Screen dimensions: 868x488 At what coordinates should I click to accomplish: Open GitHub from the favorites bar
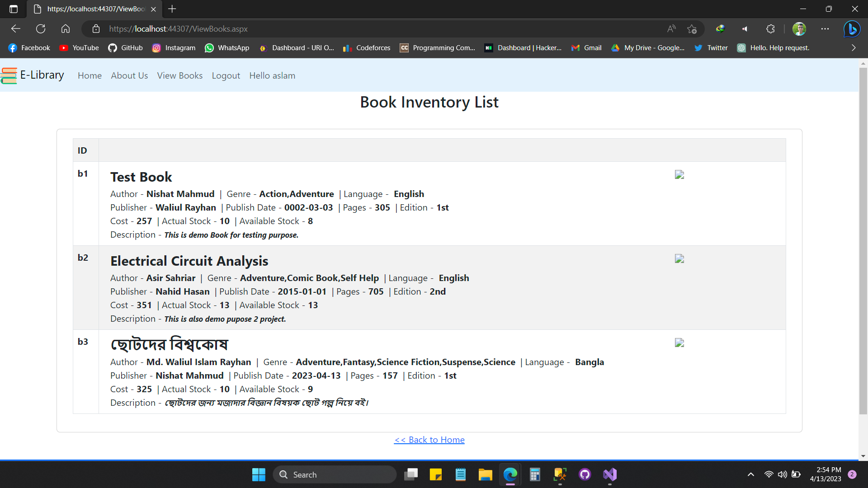(125, 48)
